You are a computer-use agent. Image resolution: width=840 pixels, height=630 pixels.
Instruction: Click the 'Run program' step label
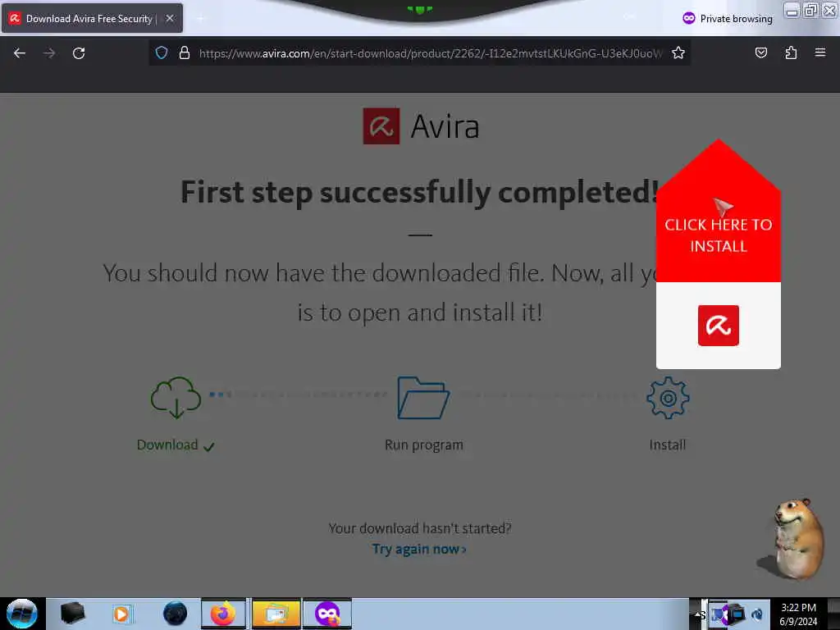pos(424,445)
